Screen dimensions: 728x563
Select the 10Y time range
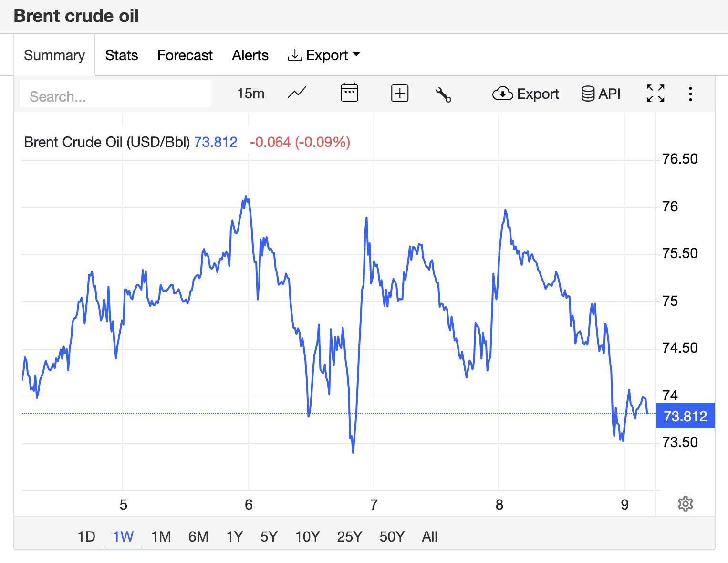point(307,537)
